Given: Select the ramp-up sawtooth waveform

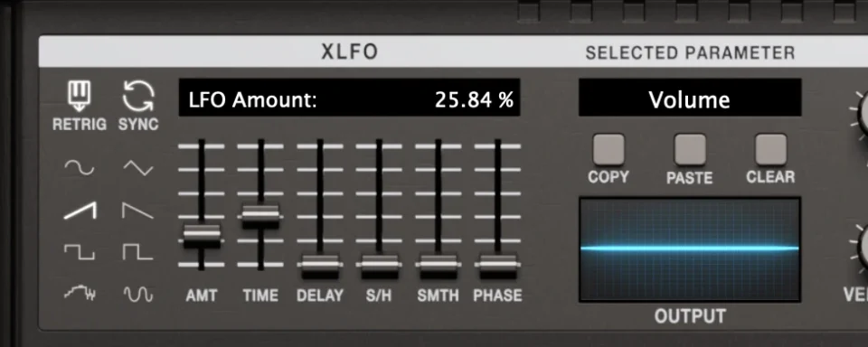Looking at the screenshot, I should [x=80, y=211].
